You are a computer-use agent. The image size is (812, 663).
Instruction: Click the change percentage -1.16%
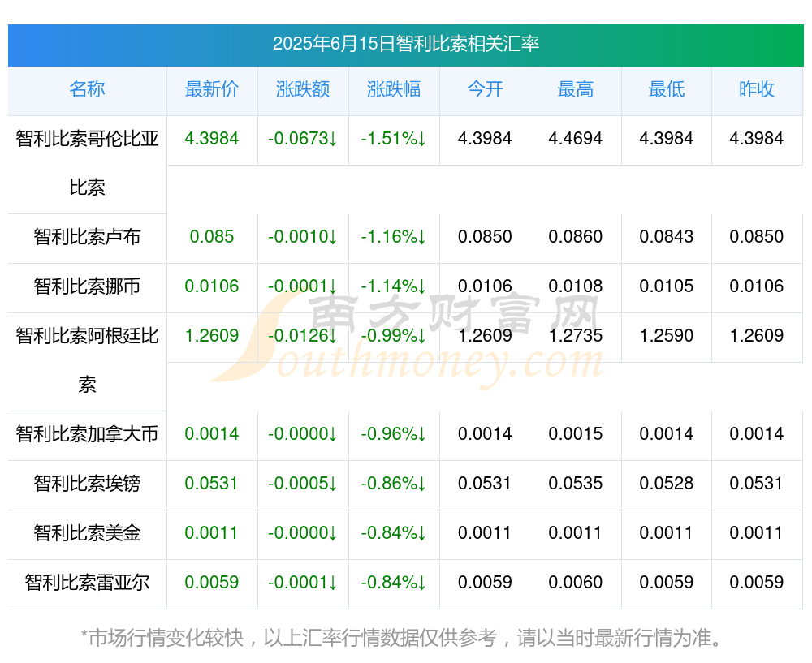point(394,237)
